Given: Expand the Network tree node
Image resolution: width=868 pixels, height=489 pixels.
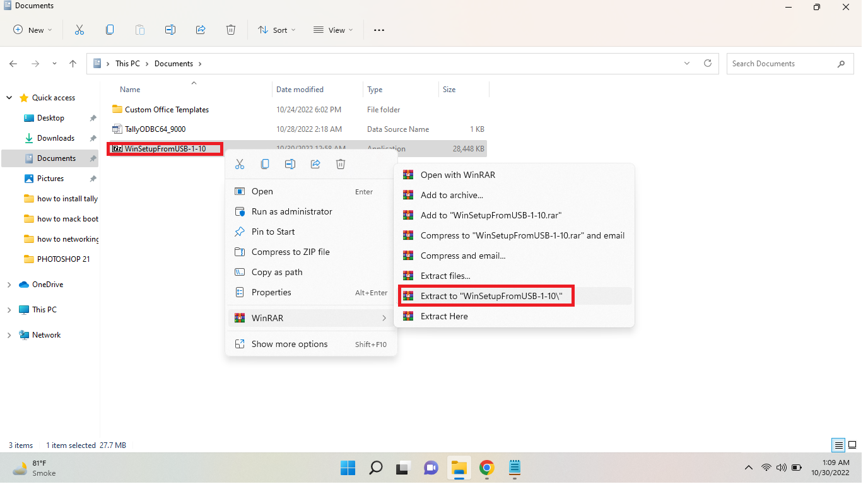Looking at the screenshot, I should point(9,335).
